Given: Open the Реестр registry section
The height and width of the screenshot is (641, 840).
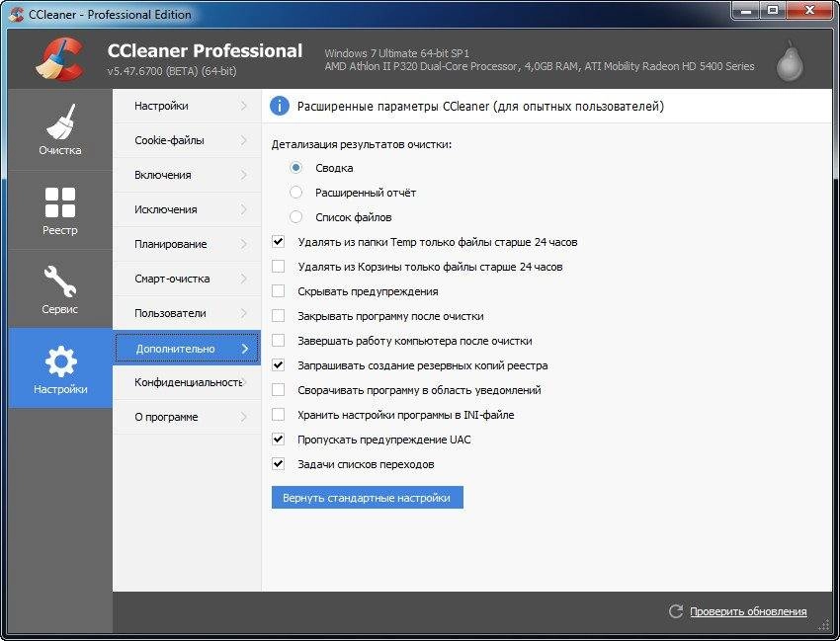Looking at the screenshot, I should click(60, 210).
